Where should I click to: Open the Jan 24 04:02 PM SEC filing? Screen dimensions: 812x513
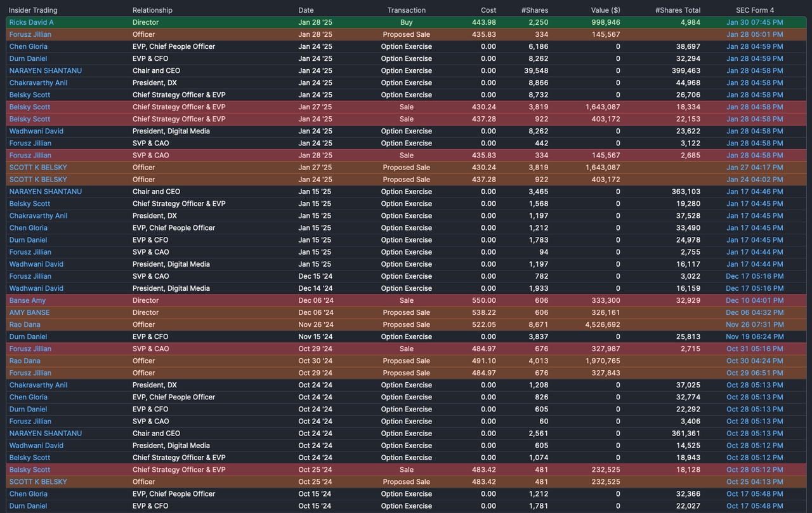coord(754,179)
